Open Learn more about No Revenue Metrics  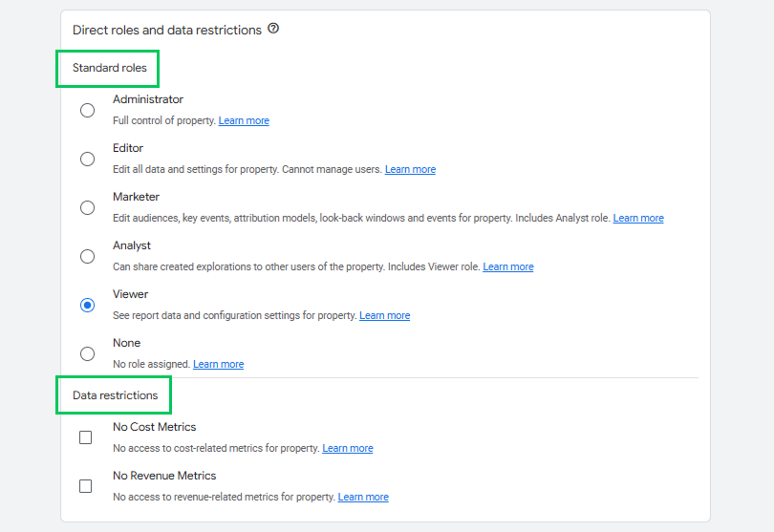(x=363, y=497)
